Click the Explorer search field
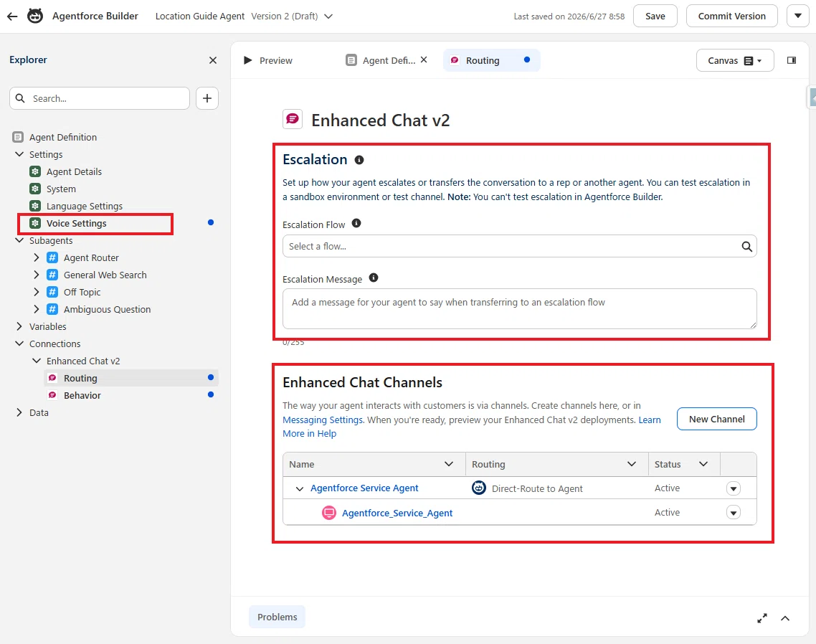The width and height of the screenshot is (816, 644). 100,98
